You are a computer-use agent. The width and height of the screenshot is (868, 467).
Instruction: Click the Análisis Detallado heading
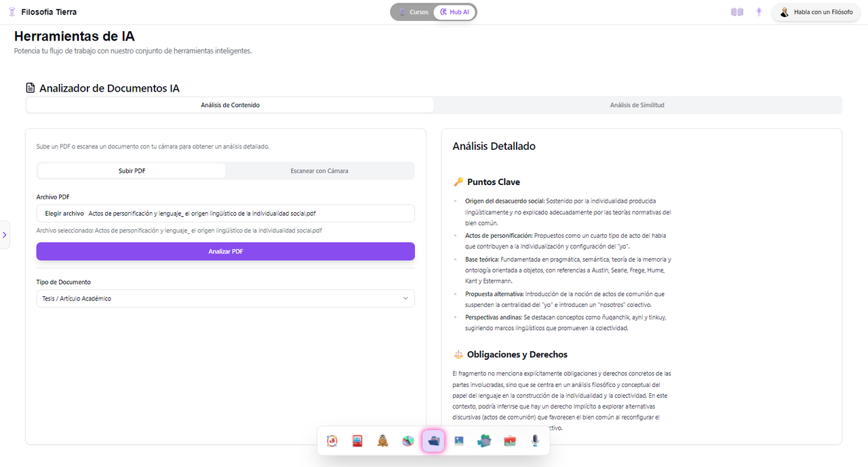click(x=494, y=146)
